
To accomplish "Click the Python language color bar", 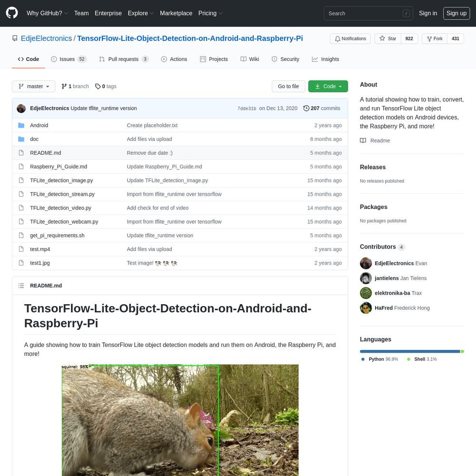I will 410,352.
